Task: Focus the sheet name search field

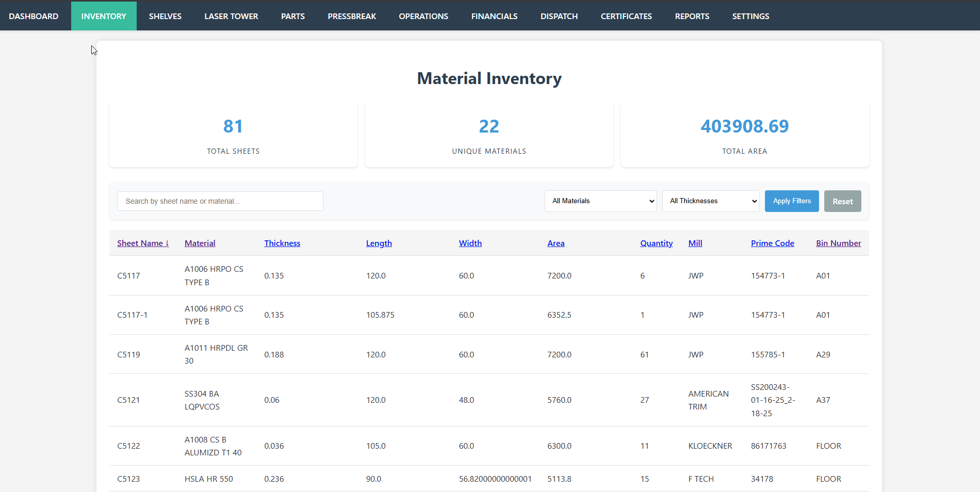Action: pos(220,201)
